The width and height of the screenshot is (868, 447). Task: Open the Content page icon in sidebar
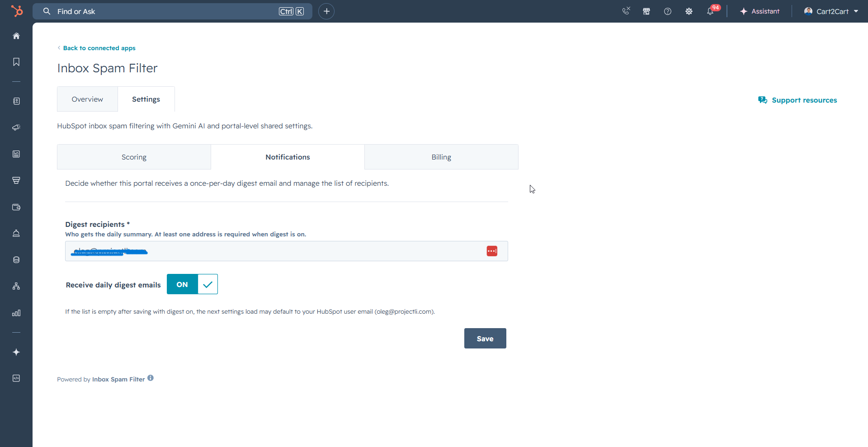coord(16,154)
